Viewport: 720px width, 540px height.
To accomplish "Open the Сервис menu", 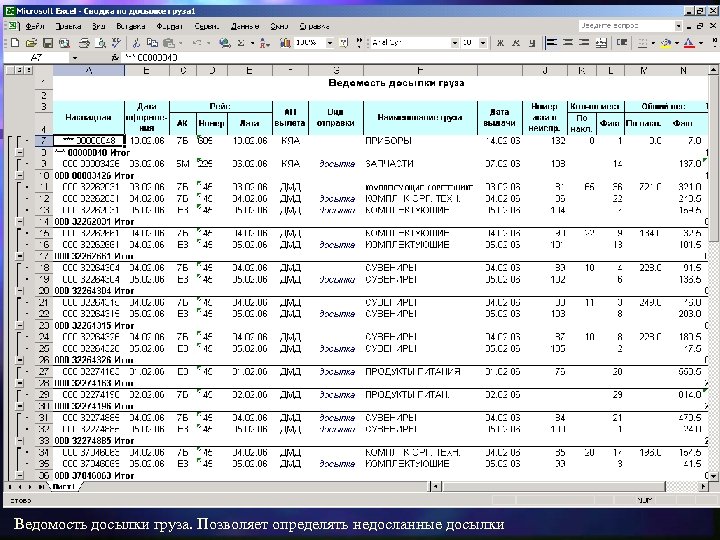I will point(207,26).
